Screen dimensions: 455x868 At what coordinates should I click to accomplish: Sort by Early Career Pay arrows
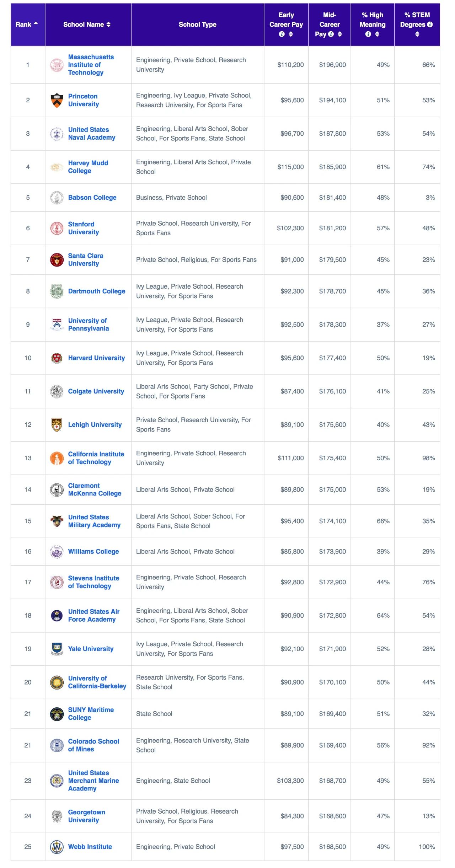[x=291, y=34]
